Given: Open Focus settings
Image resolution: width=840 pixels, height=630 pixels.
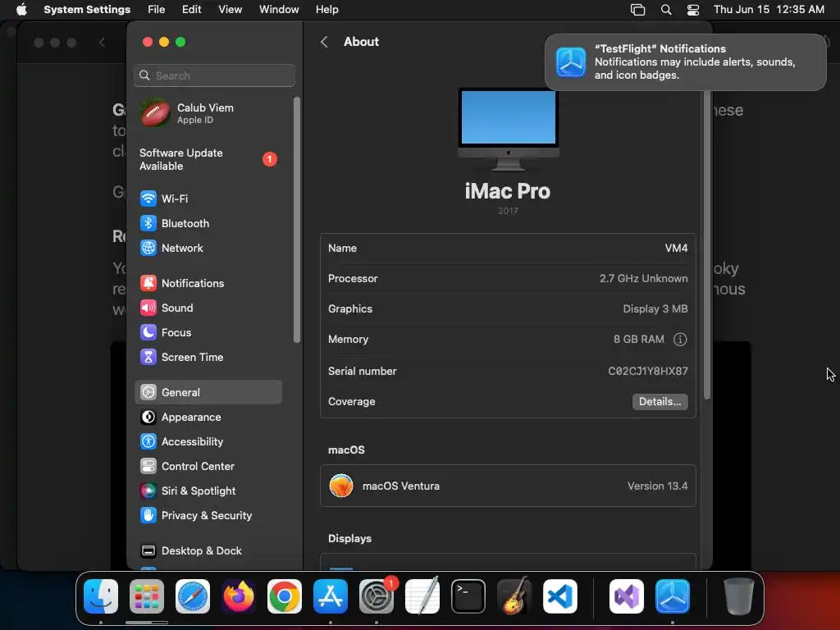Looking at the screenshot, I should (208, 333).
